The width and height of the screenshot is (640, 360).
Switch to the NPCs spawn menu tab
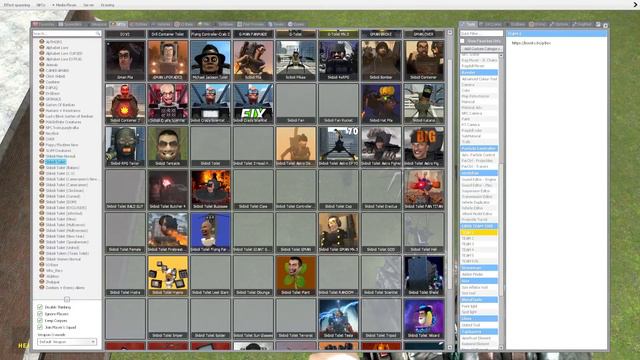point(119,24)
